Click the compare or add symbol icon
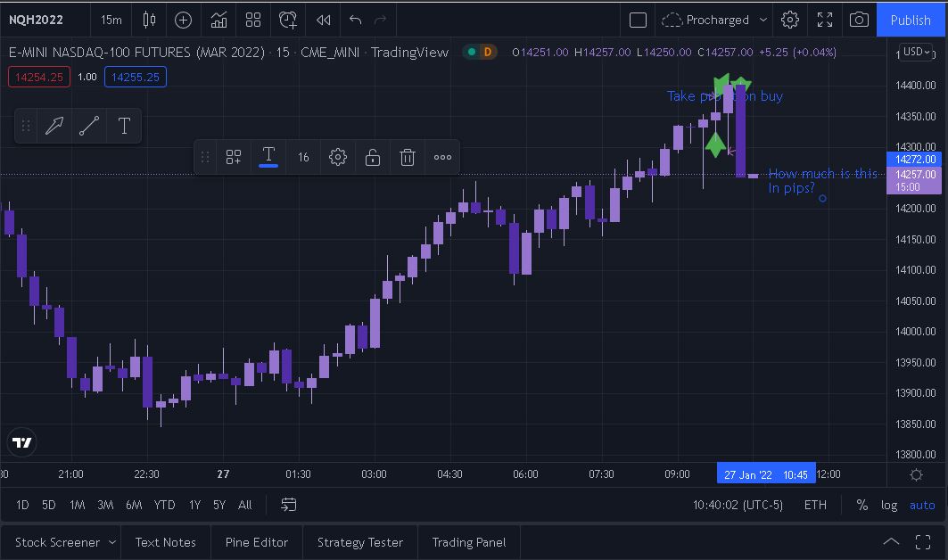This screenshot has height=560, width=948. pyautogui.click(x=183, y=20)
